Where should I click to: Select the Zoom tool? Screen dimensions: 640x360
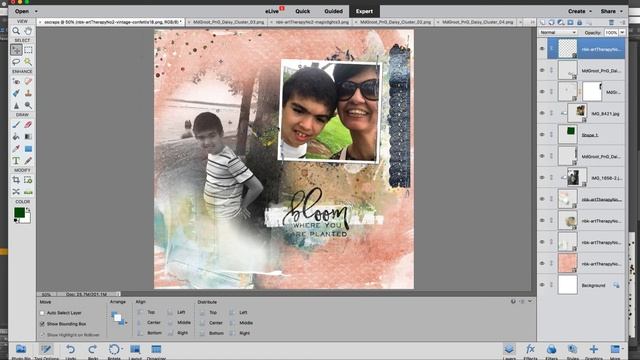pos(16,31)
